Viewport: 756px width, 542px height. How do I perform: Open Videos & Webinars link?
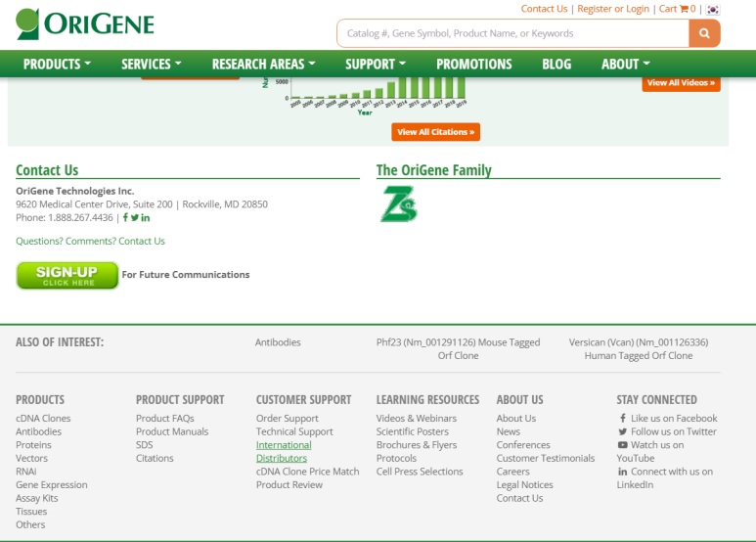point(417,418)
